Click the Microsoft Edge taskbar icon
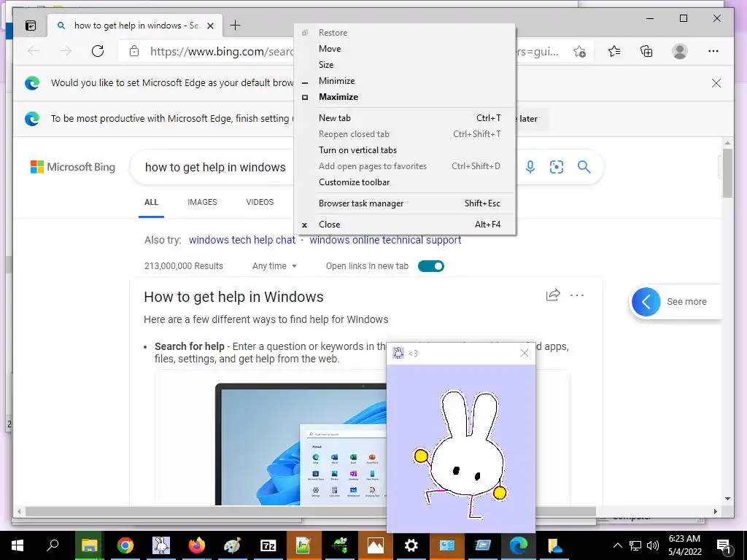 (519, 545)
